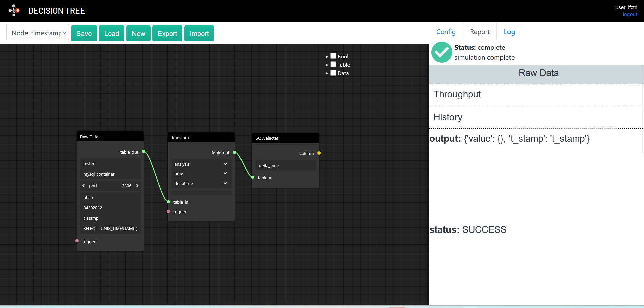Click Transform trigger input port
This screenshot has height=308, width=644.
pos(168,211)
